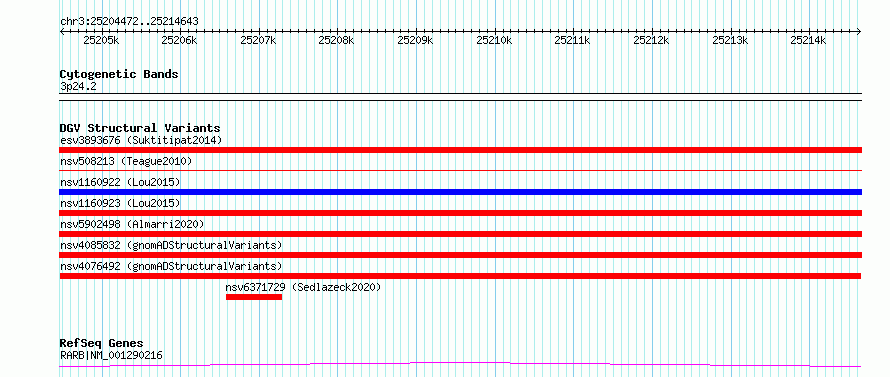Click the left arrowhead of the ruler
The image size is (890, 377).
(62, 31)
